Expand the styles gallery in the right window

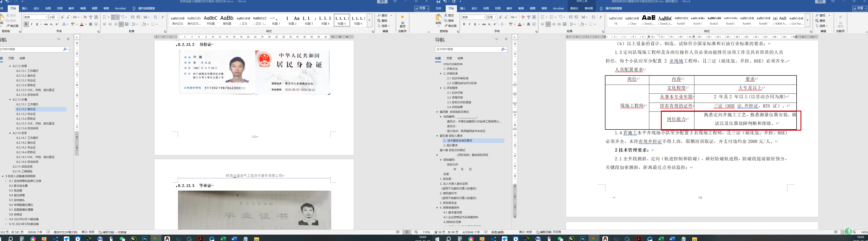pos(807,20)
